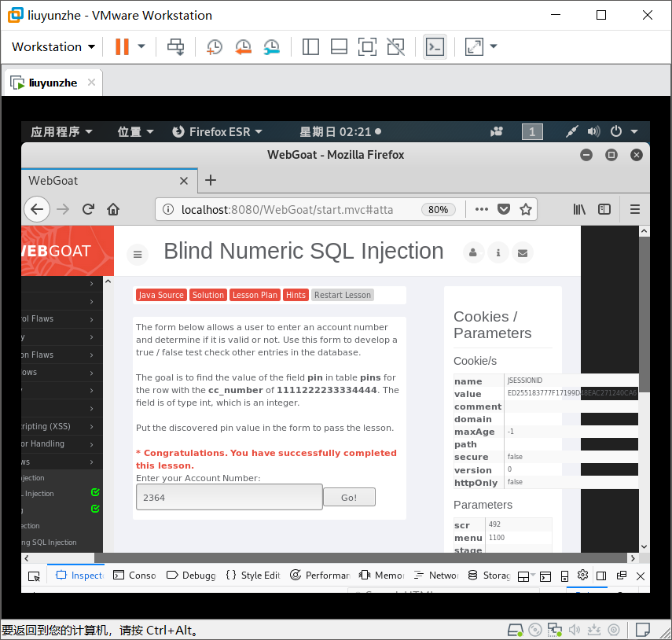Reload the current page
Screen dimensions: 672x640
[x=88, y=209]
